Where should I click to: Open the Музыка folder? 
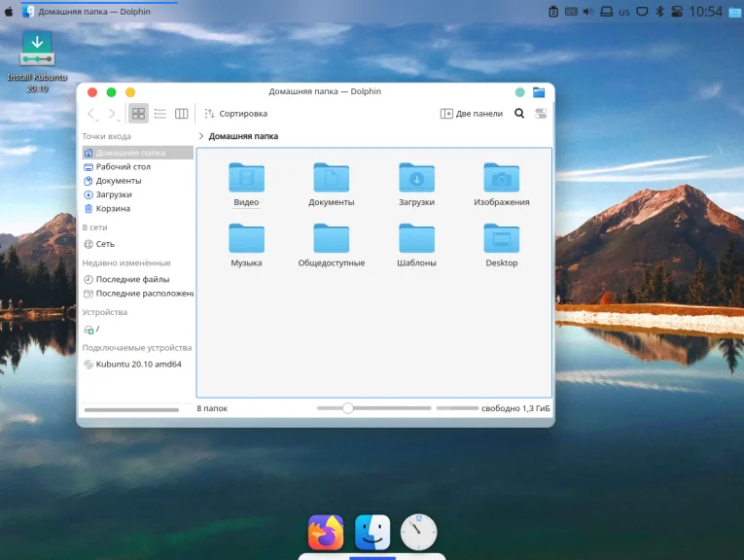(246, 238)
